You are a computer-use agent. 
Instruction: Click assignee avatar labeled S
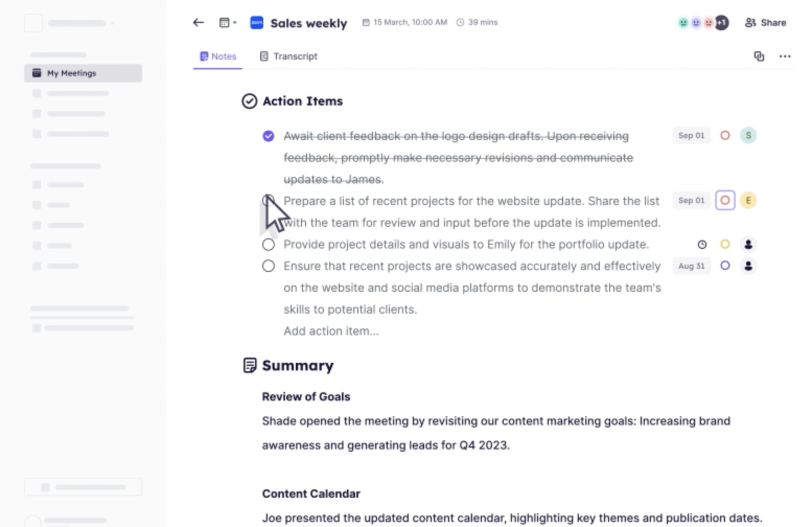(x=748, y=135)
